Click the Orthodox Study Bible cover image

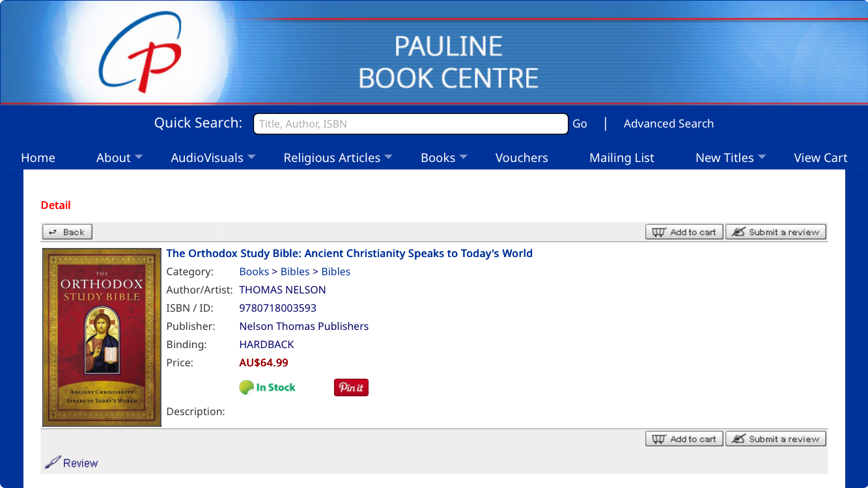click(x=102, y=337)
